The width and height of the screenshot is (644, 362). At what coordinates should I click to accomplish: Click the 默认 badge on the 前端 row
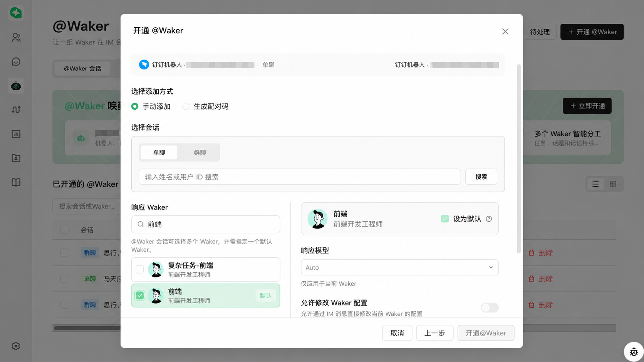tap(265, 295)
